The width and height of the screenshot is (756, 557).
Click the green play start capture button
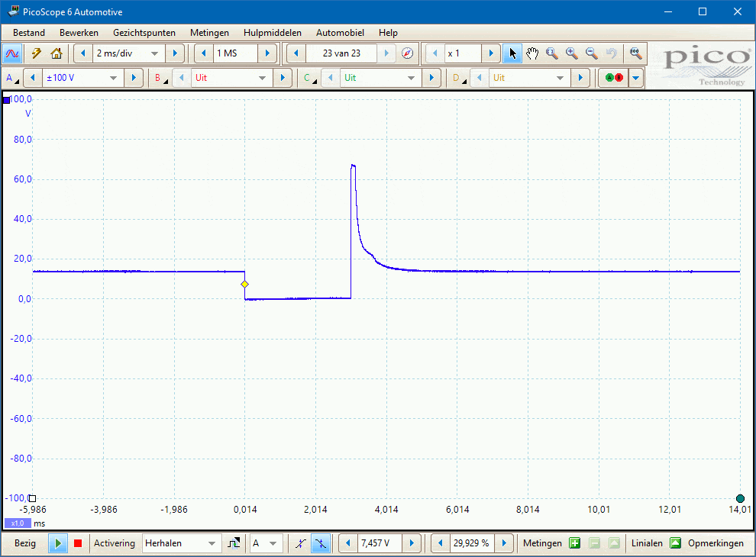click(x=58, y=543)
